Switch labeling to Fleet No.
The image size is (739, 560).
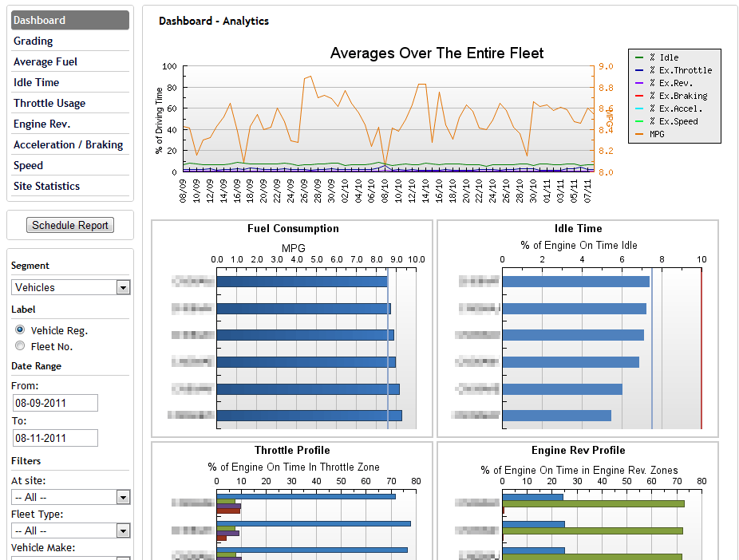click(x=18, y=345)
